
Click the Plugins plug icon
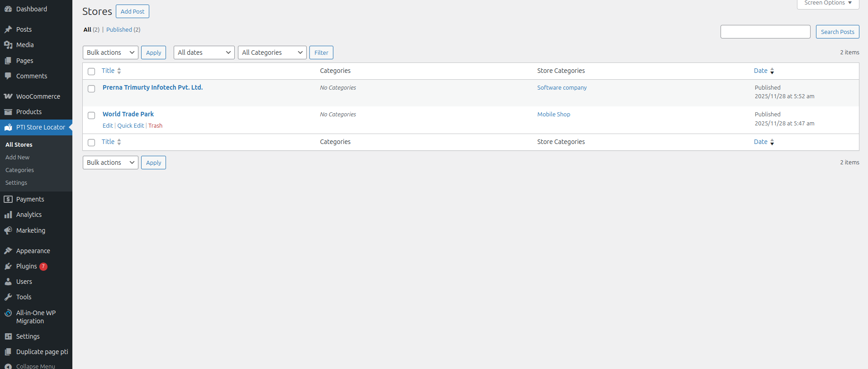pos(8,266)
